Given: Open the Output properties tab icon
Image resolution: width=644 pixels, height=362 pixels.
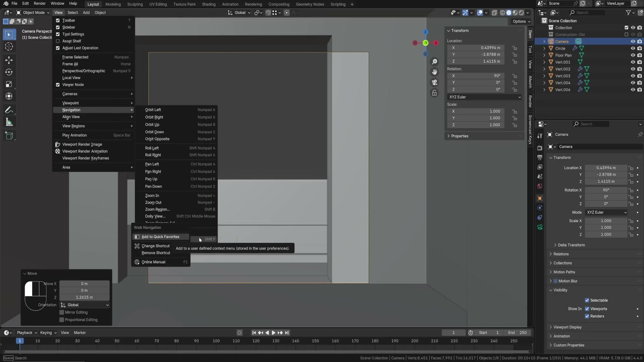Looking at the screenshot, I should [x=540, y=157].
